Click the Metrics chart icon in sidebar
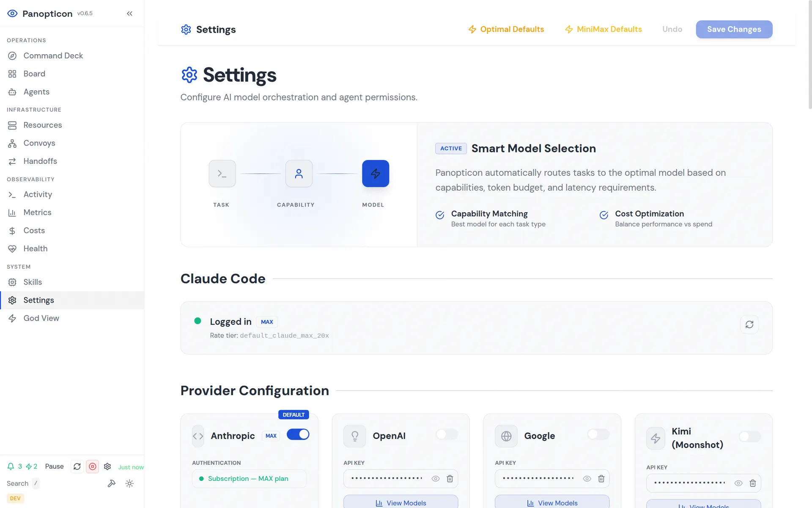The image size is (812, 508). tap(12, 213)
